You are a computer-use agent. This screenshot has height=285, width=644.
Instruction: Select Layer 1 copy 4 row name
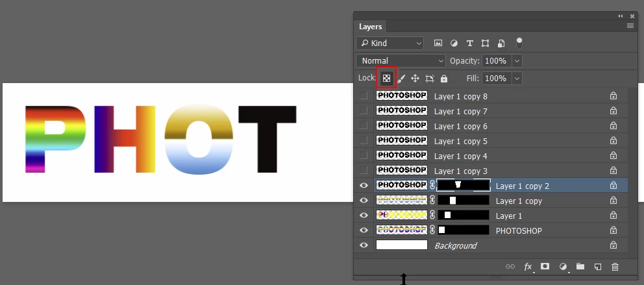(460, 156)
